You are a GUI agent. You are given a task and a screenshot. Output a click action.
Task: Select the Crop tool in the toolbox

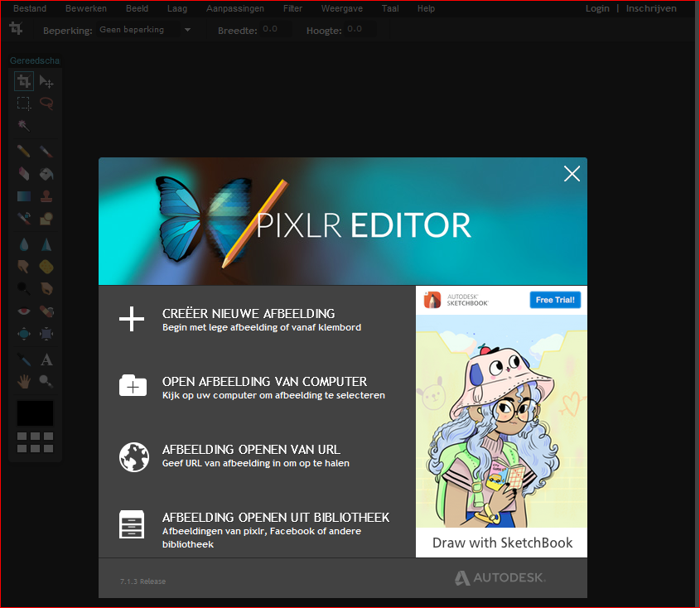click(24, 81)
